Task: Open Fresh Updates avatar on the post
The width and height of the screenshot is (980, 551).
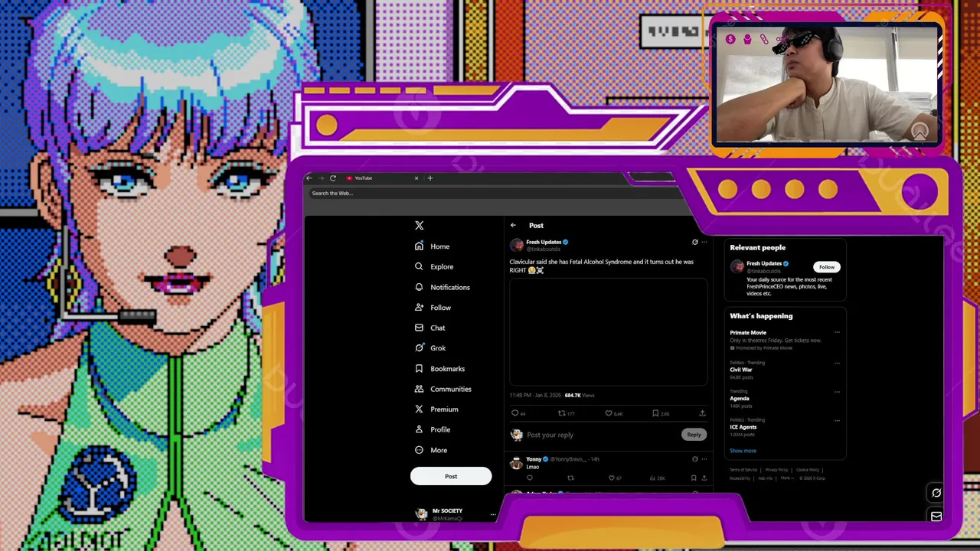Action: tap(517, 245)
